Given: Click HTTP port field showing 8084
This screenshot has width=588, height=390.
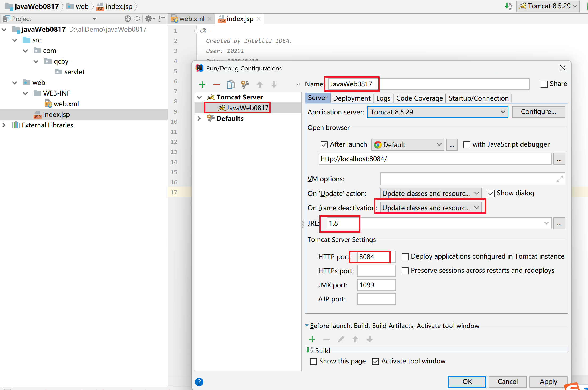Looking at the screenshot, I should tap(376, 257).
